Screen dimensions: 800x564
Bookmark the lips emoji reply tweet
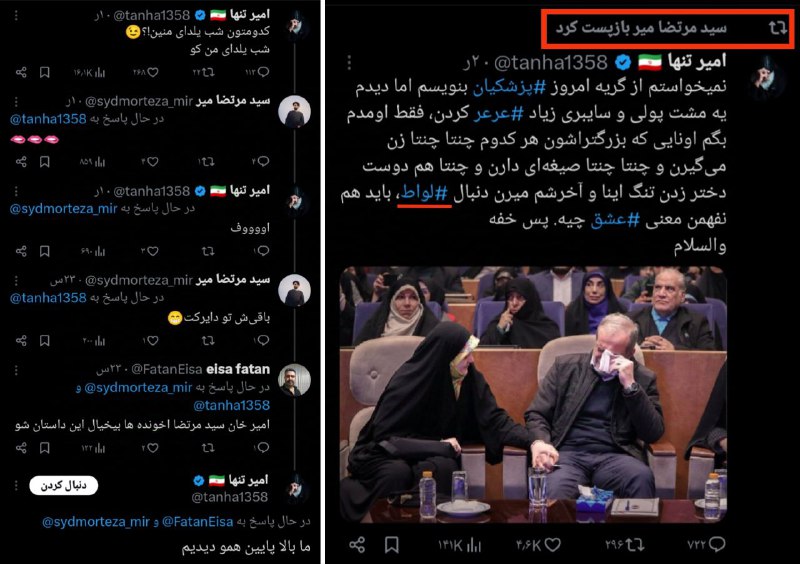(x=45, y=162)
